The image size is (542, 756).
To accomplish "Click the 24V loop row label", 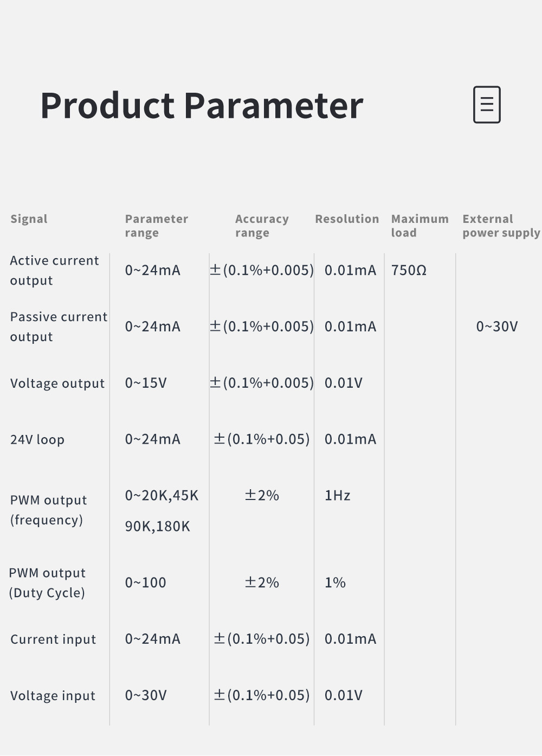I will point(37,440).
